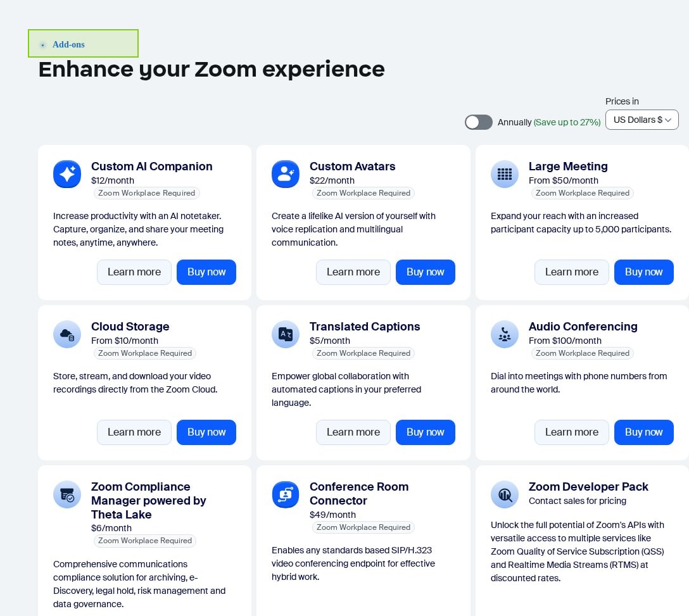Click the Large Meeting grid icon
Screen dimensions: 689x616
pos(505,174)
